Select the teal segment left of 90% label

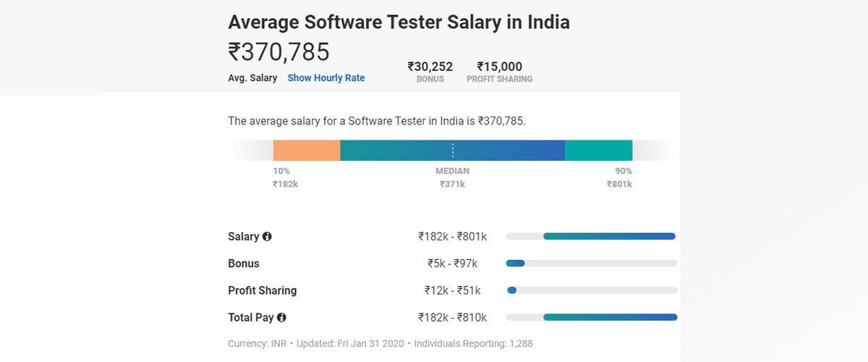point(598,151)
